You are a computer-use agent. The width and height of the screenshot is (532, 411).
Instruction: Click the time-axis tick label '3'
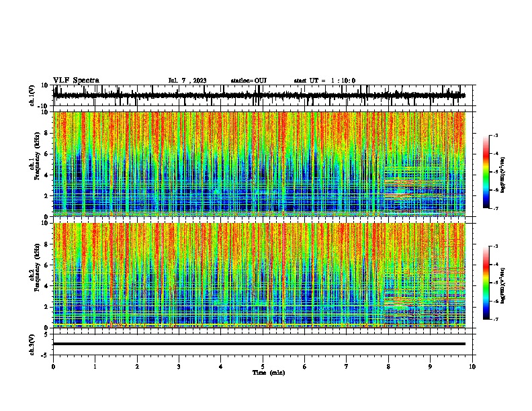(x=179, y=367)
